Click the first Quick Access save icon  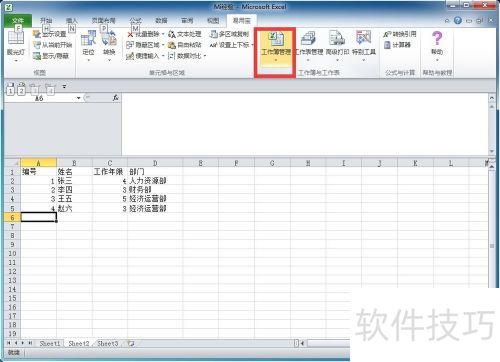[11, 89]
